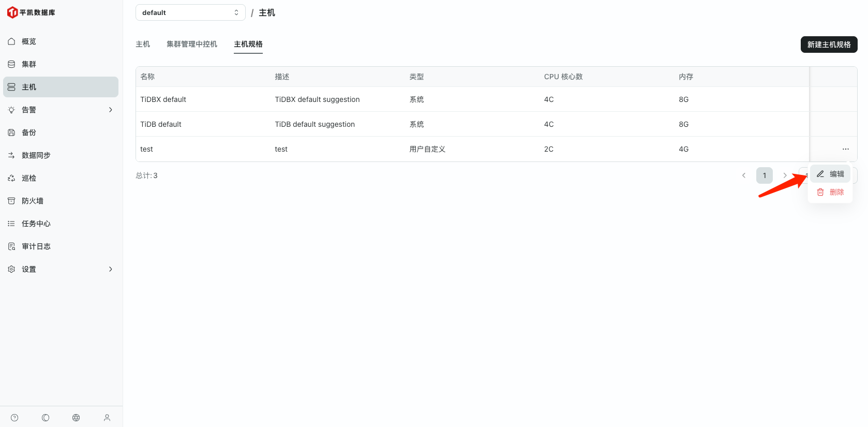Screen dimensions: 868x427
Task: Click the test row more-actions ellipsis
Action: (x=846, y=149)
